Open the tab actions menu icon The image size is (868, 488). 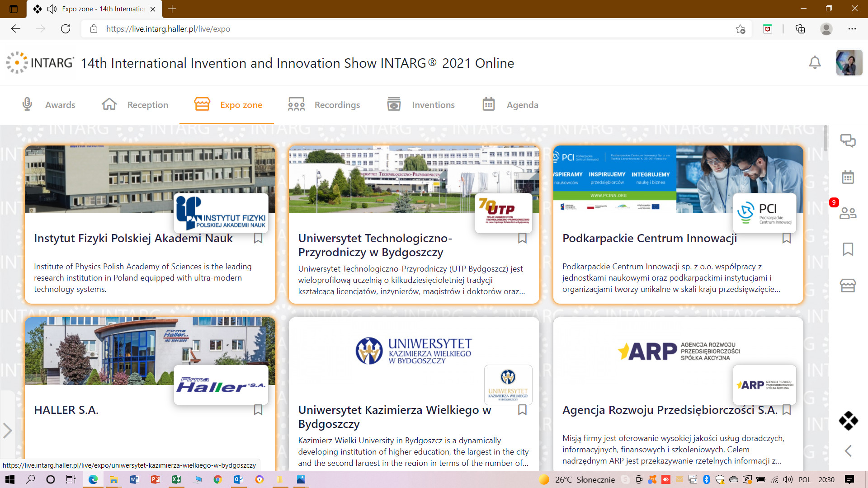point(14,9)
